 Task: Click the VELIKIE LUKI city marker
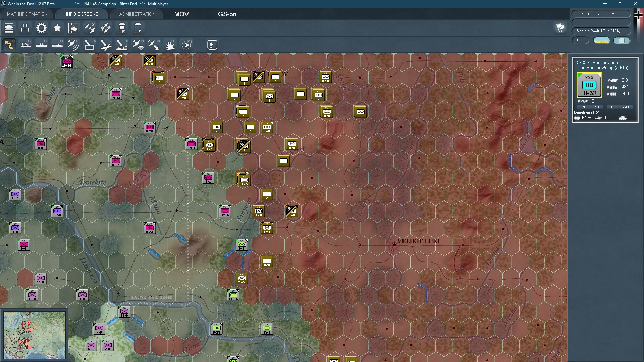[394, 245]
